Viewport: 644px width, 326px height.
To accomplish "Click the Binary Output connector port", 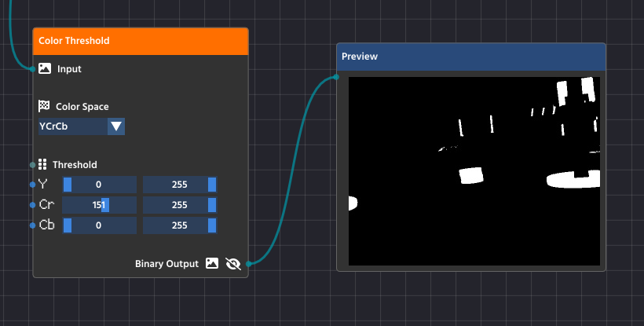I will [x=249, y=264].
